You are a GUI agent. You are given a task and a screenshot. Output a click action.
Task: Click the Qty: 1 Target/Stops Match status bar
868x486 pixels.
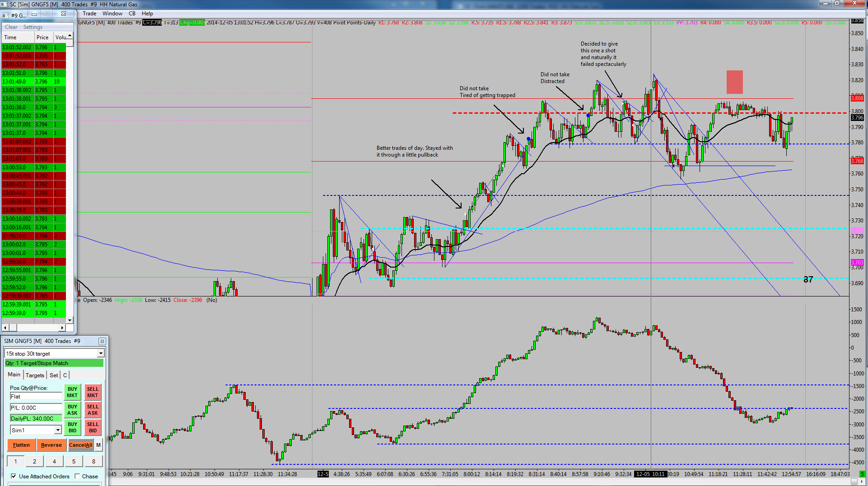click(54, 363)
